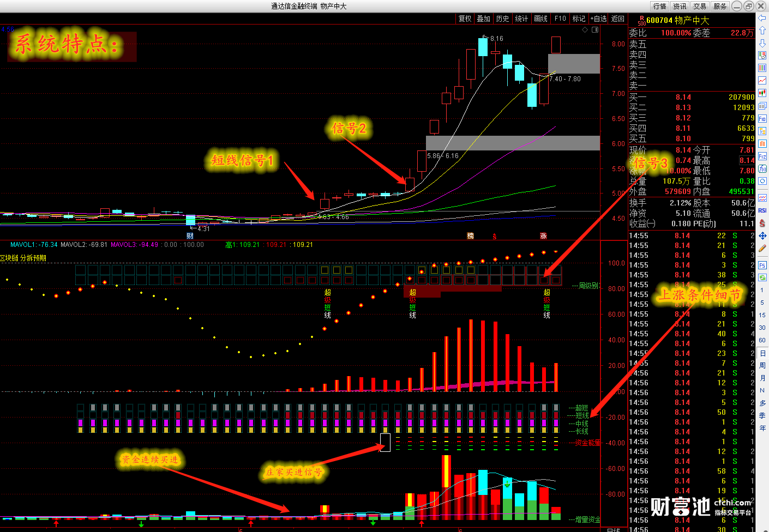The height and width of the screenshot is (532, 769).
Task: Click the R 500 badge beside the stock code
Action: (x=641, y=21)
